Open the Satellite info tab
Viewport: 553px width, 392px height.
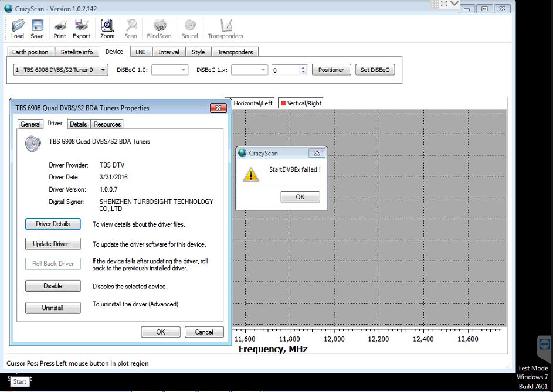click(x=77, y=52)
